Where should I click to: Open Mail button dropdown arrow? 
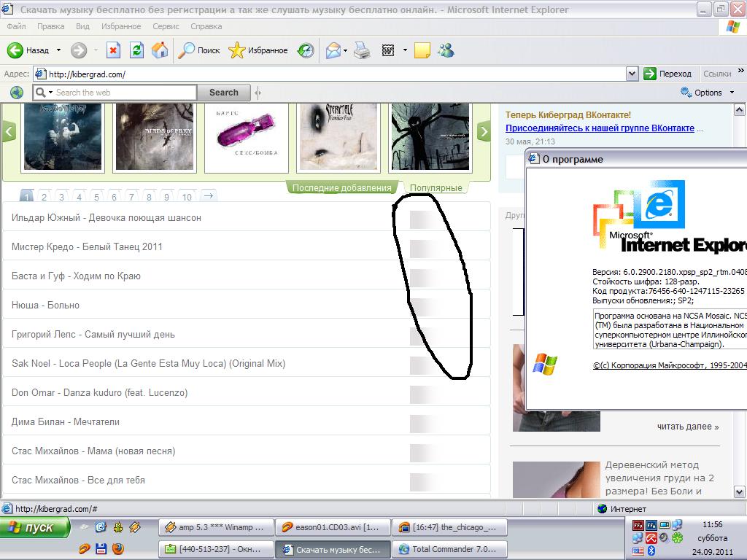[x=345, y=50]
